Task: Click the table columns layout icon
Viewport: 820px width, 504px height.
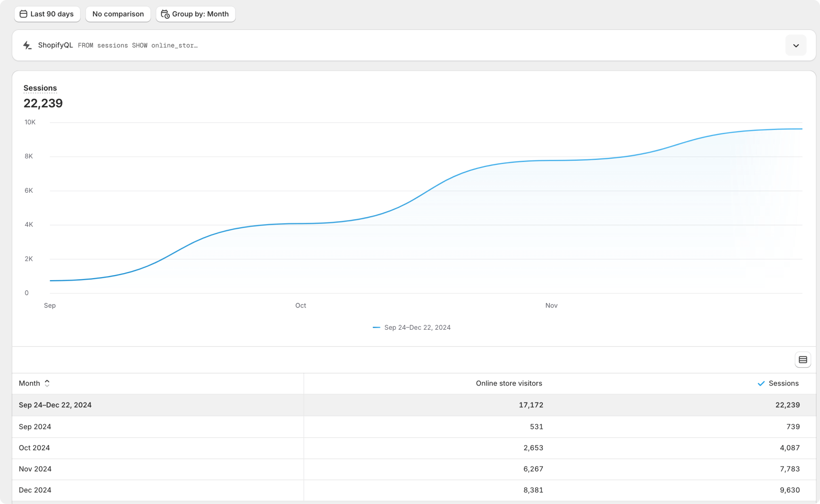Action: pyautogui.click(x=802, y=360)
